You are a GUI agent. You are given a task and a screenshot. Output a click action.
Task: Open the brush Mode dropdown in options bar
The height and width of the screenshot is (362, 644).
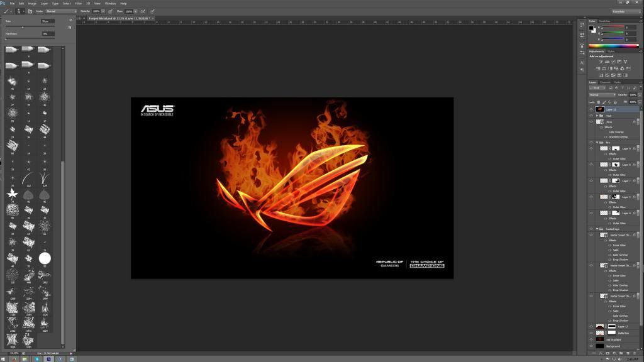click(61, 11)
